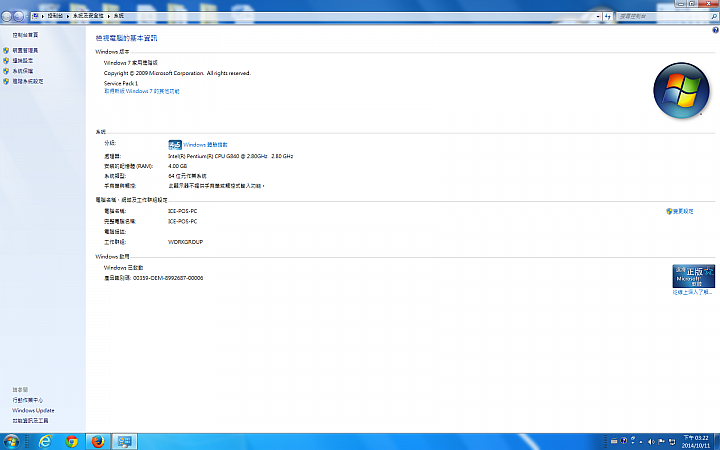720x450 pixels.
Task: Open the tray keyboard input icon
Action: click(614, 441)
